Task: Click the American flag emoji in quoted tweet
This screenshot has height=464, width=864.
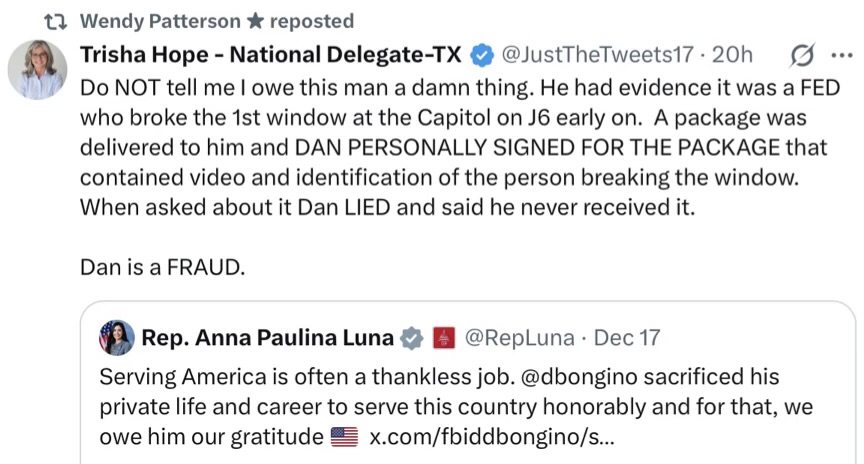Action: click(344, 437)
